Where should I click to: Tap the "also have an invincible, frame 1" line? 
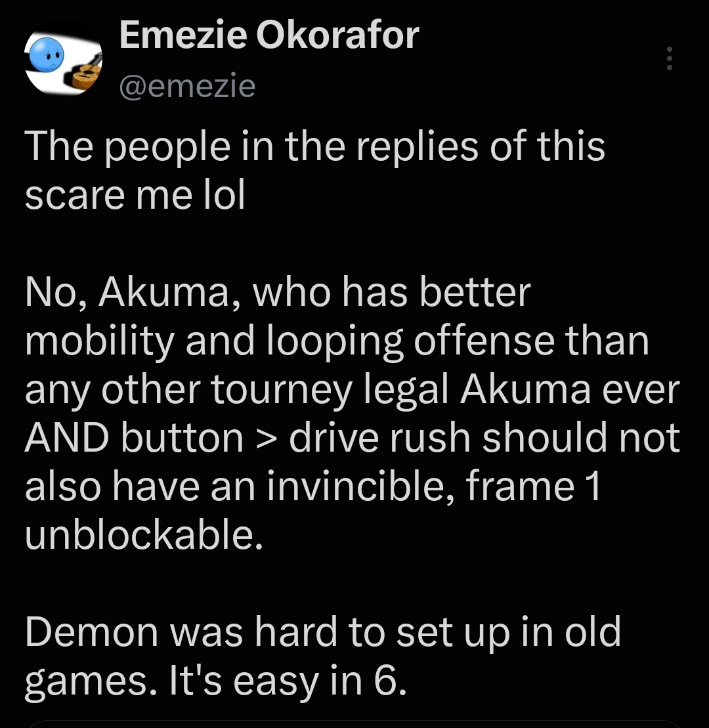[x=312, y=486]
